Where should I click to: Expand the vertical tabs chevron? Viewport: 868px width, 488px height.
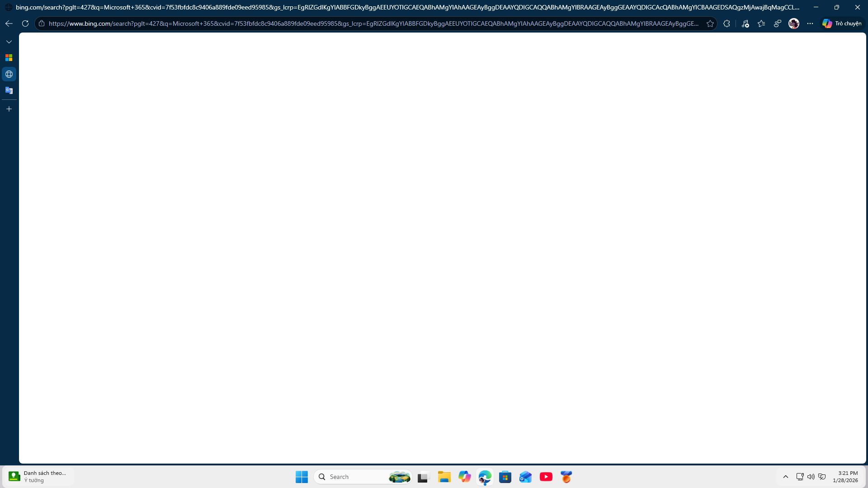pyautogui.click(x=9, y=42)
